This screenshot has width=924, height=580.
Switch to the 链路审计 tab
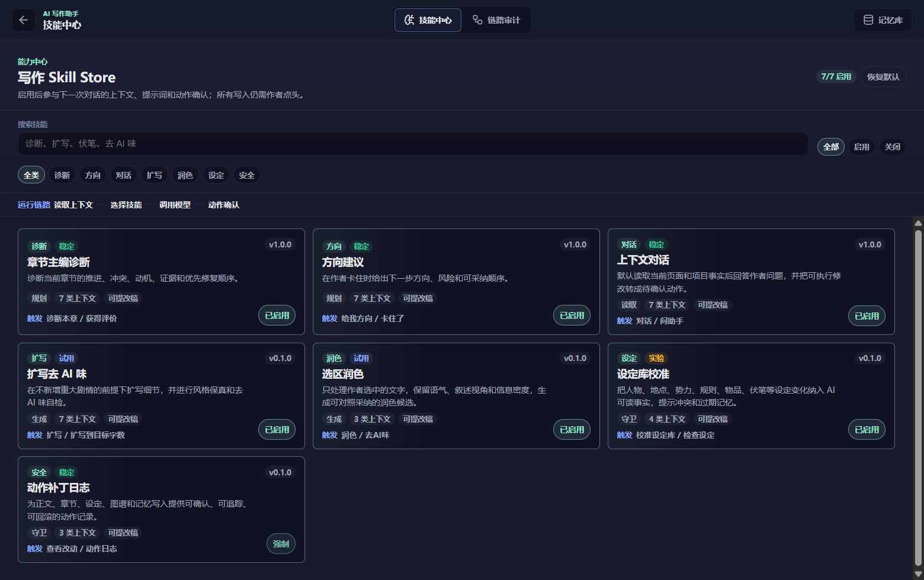tap(496, 20)
